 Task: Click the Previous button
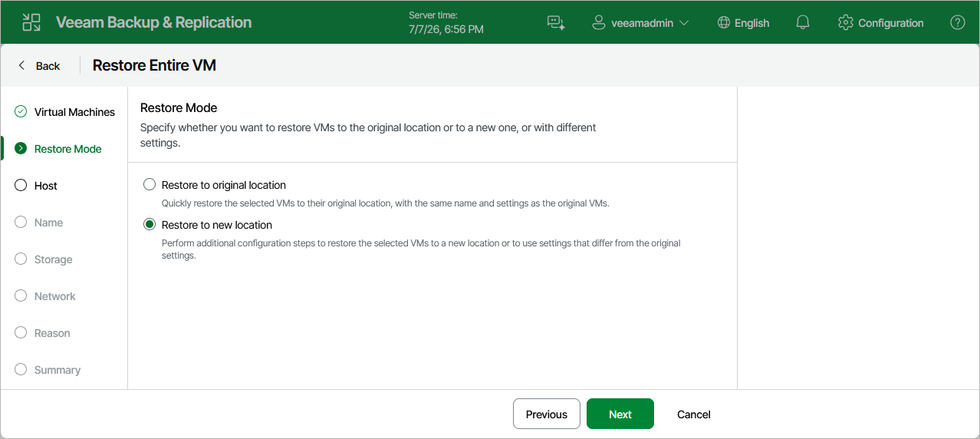[x=547, y=414]
